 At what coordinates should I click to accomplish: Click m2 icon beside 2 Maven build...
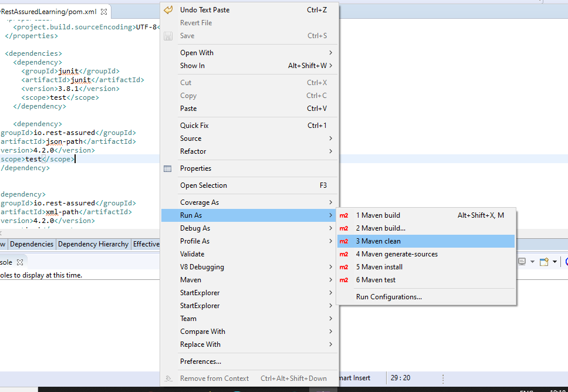[344, 228]
